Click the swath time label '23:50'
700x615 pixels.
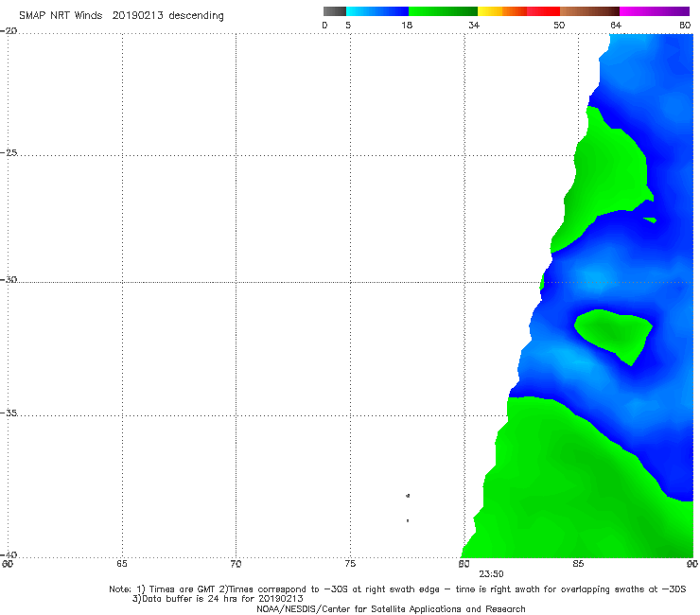tap(492, 574)
